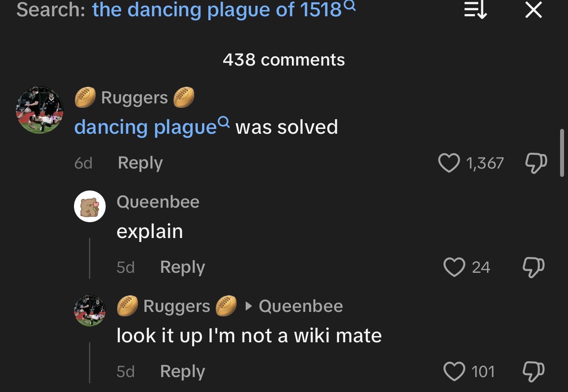
Task: Like Ruggers' "was solved" comment
Action: (448, 163)
